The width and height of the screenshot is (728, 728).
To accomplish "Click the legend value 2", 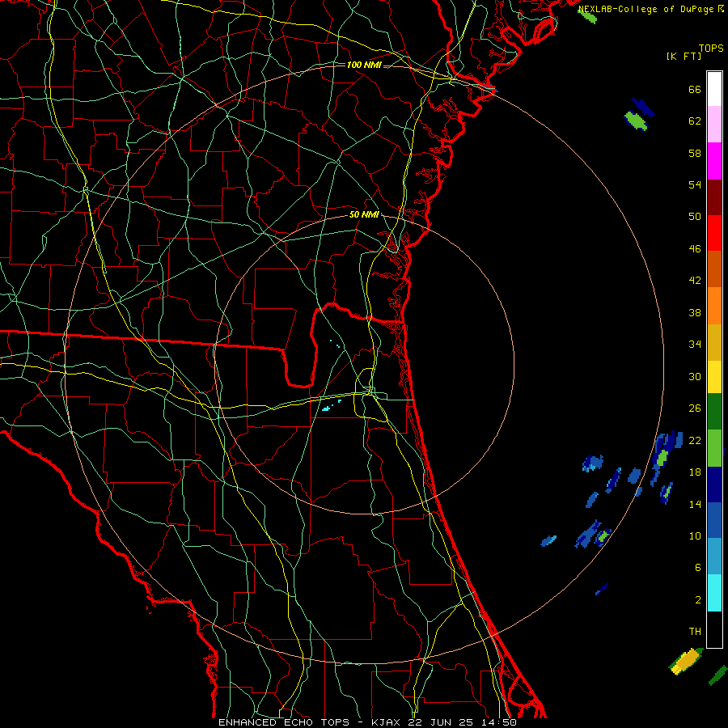I will click(x=698, y=600).
